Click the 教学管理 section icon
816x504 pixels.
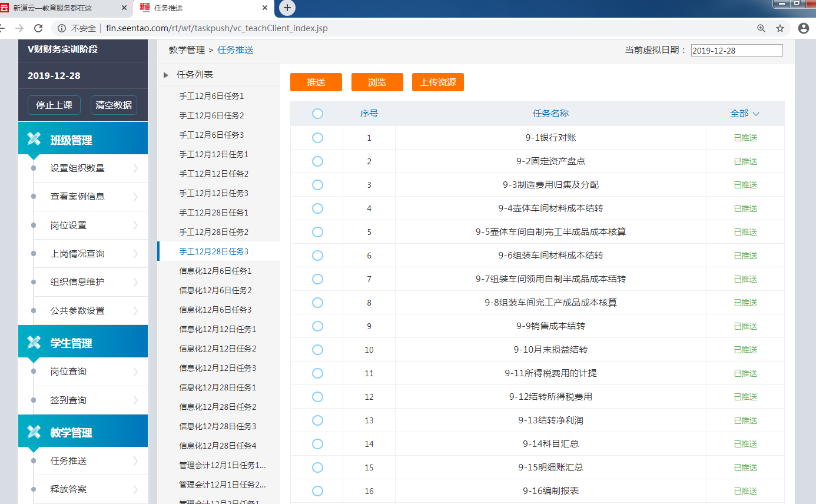click(x=34, y=430)
